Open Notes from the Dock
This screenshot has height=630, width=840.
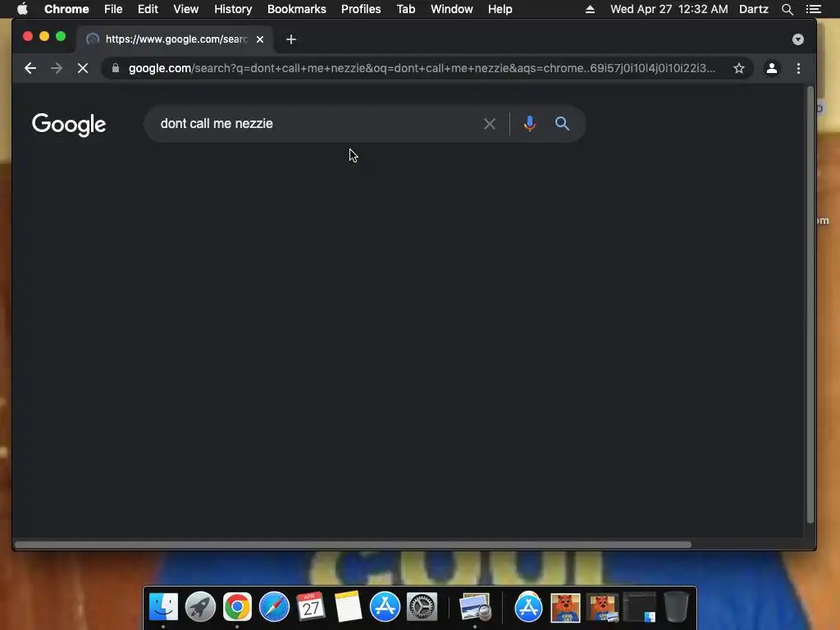pyautogui.click(x=348, y=607)
